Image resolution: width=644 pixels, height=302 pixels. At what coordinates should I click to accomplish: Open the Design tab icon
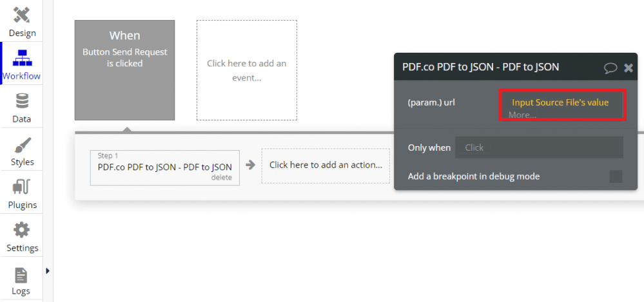coord(22,15)
